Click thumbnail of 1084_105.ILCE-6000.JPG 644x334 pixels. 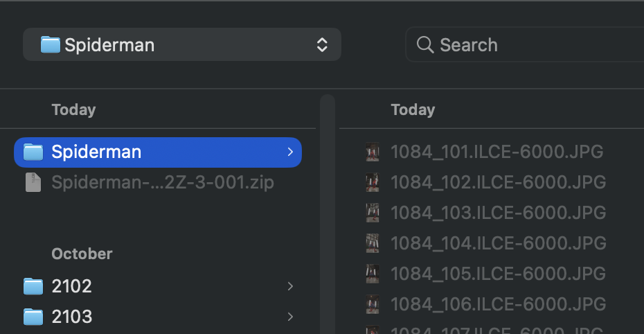click(x=373, y=274)
